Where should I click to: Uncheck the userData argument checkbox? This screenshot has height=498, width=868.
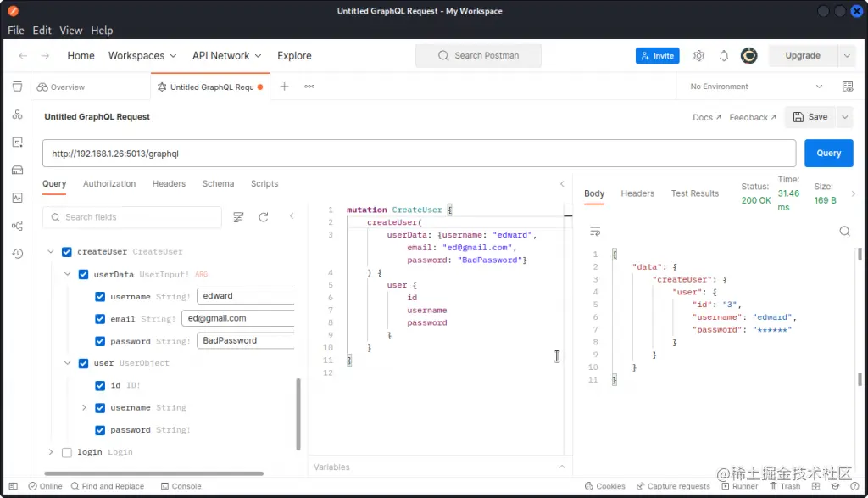pos(83,274)
